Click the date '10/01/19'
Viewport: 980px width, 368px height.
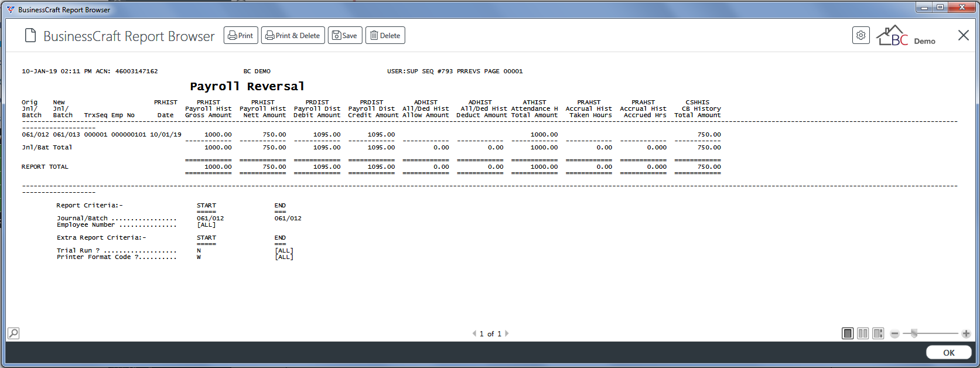pyautogui.click(x=166, y=135)
